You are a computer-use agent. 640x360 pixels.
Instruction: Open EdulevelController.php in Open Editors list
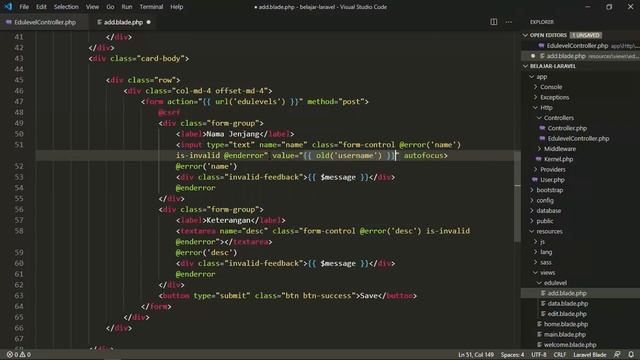pos(580,46)
